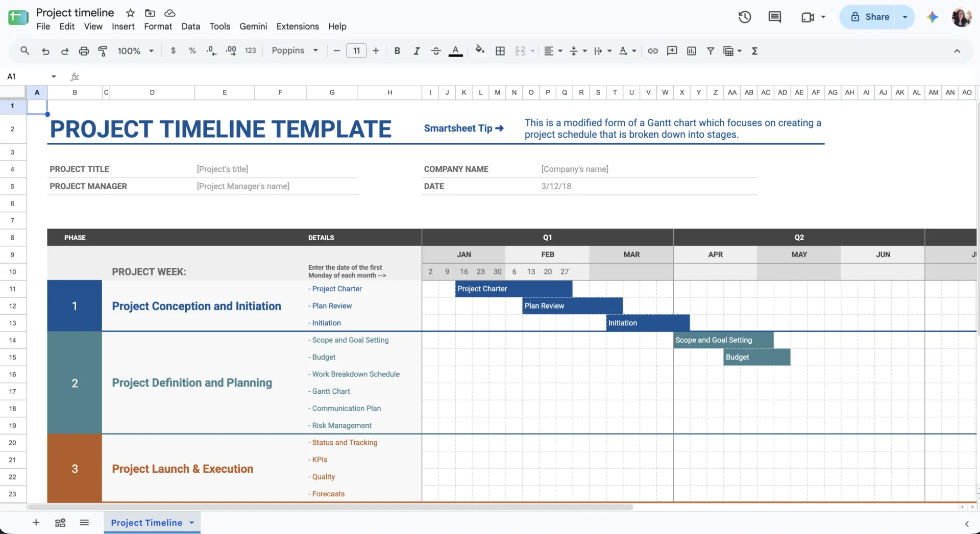Screen dimensions: 980x534
Task: Open version history clock icon
Action: (x=745, y=17)
